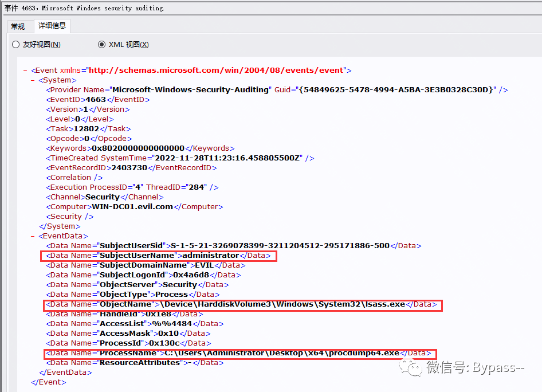Screen dimensions: 542x392
Task: Click the empty Security element line
Action: click(x=70, y=217)
